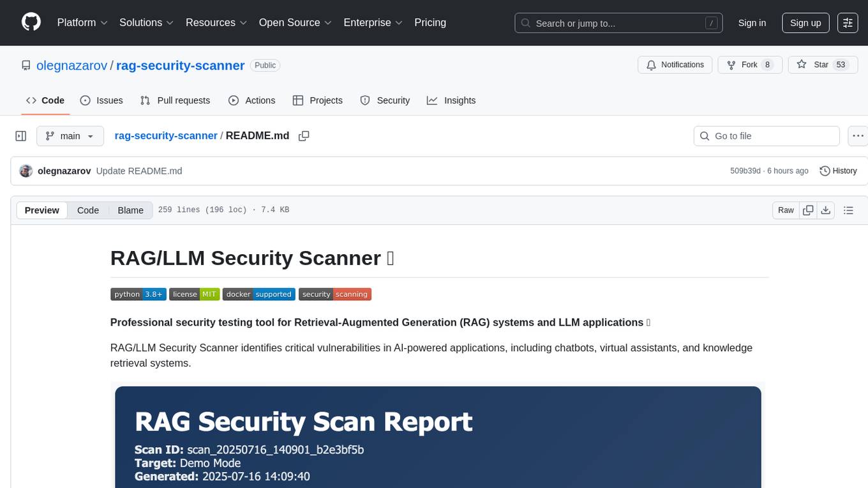Screen dimensions: 868x488
Task: Expand the Open Source menu
Action: click(x=296, y=22)
